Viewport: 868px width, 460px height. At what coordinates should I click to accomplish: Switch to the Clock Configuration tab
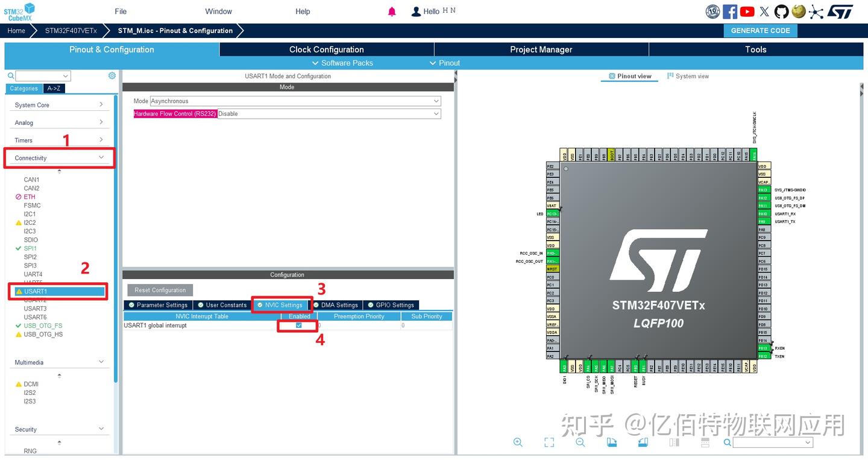(x=326, y=49)
